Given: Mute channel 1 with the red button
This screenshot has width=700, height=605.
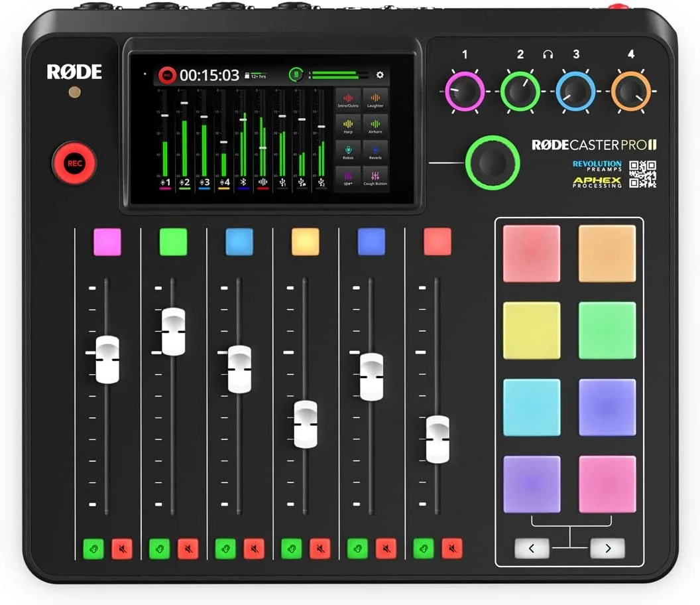Looking at the screenshot, I should 121,549.
